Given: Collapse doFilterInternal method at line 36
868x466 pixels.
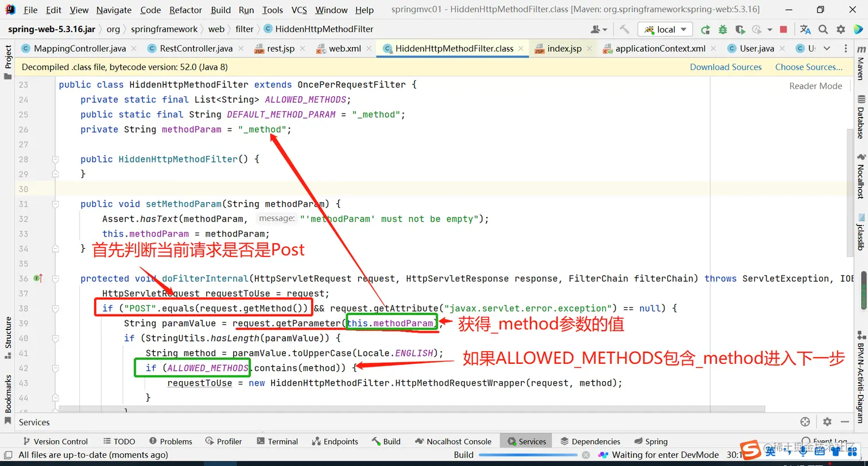Looking at the screenshot, I should 56,279.
